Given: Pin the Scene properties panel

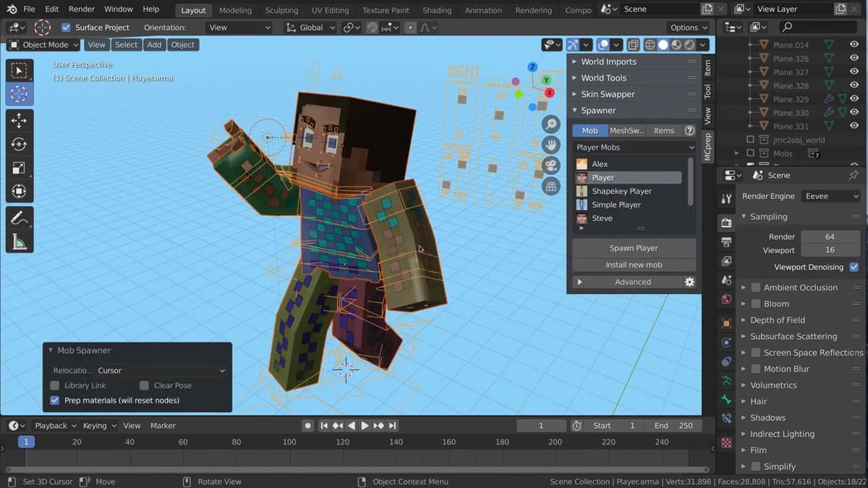Looking at the screenshot, I should click(x=853, y=175).
